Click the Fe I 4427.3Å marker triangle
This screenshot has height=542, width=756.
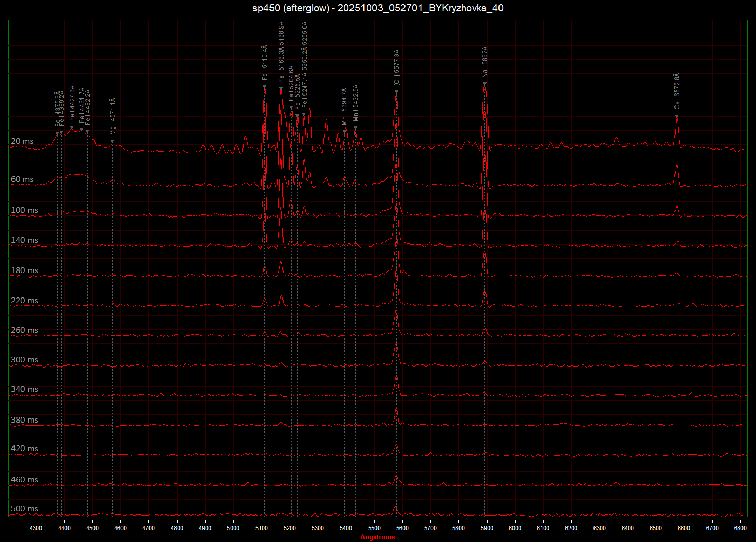point(72,127)
